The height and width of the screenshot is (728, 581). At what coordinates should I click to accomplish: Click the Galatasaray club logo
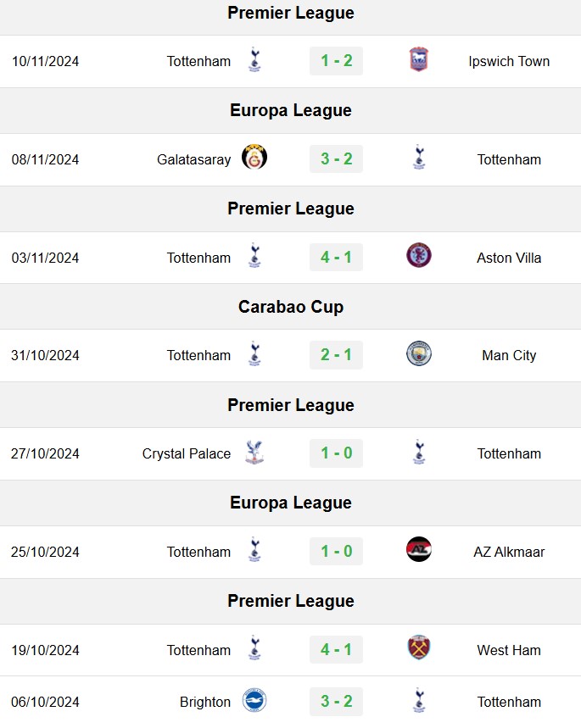(x=254, y=158)
